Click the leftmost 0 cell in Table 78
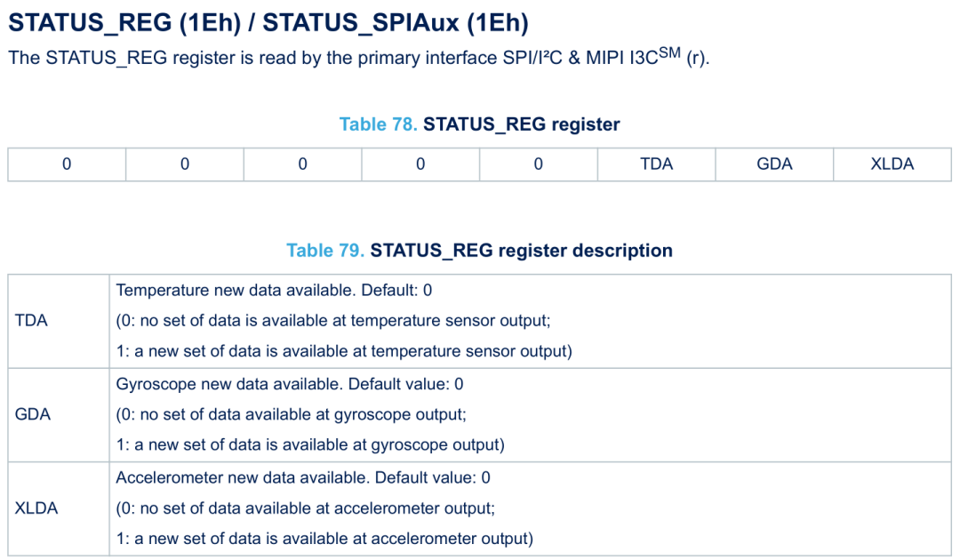The height and width of the screenshot is (560, 960). [x=67, y=164]
